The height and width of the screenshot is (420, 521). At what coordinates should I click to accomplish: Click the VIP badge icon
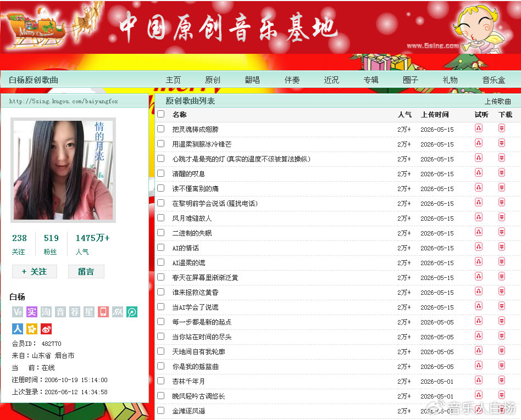(18, 312)
